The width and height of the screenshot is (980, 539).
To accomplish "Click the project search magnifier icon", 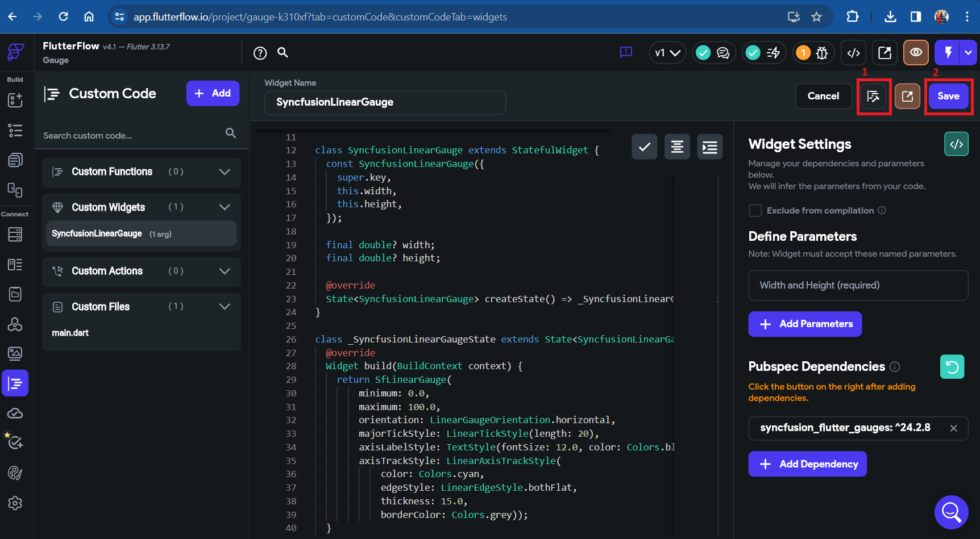I will pyautogui.click(x=283, y=52).
